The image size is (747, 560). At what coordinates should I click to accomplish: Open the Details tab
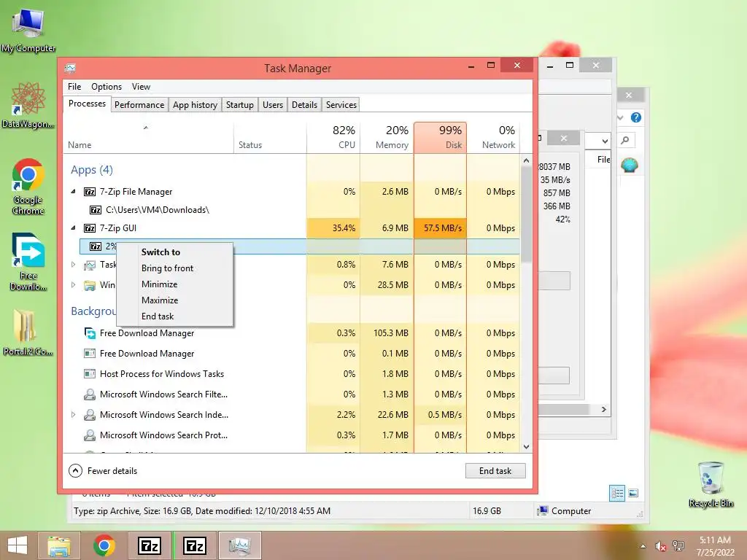point(304,105)
